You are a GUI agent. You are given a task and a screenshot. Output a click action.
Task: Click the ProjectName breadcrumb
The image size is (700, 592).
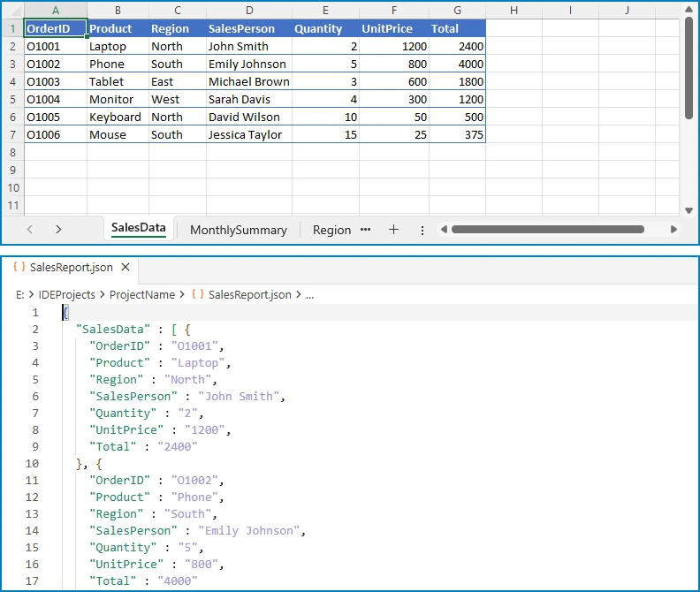(x=142, y=294)
